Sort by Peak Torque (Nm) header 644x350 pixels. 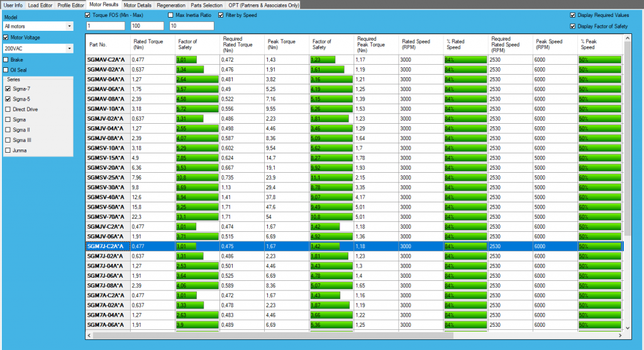point(287,45)
